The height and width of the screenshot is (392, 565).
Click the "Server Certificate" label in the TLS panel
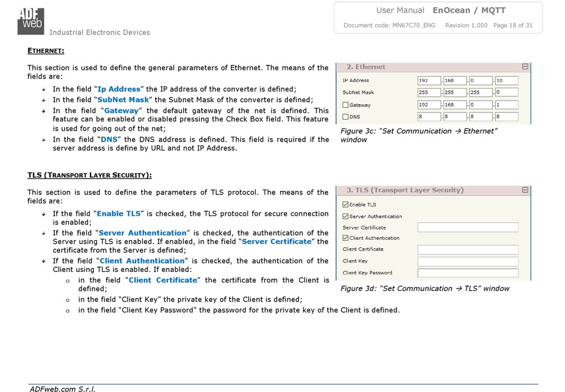(364, 228)
